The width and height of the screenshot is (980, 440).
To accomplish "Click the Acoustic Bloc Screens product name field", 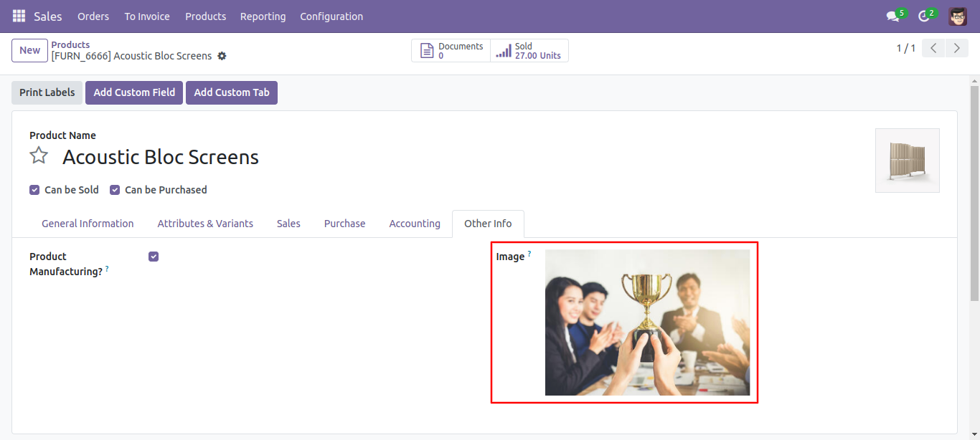I will pos(161,157).
